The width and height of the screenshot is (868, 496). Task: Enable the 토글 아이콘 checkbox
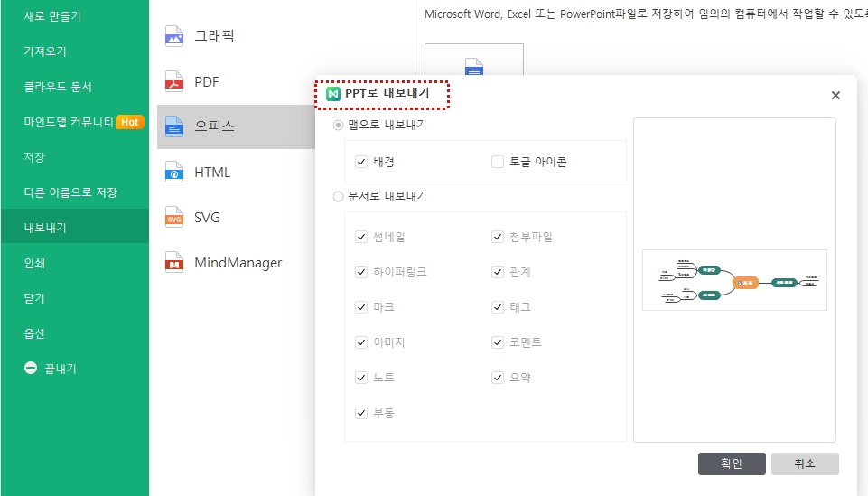[498, 162]
